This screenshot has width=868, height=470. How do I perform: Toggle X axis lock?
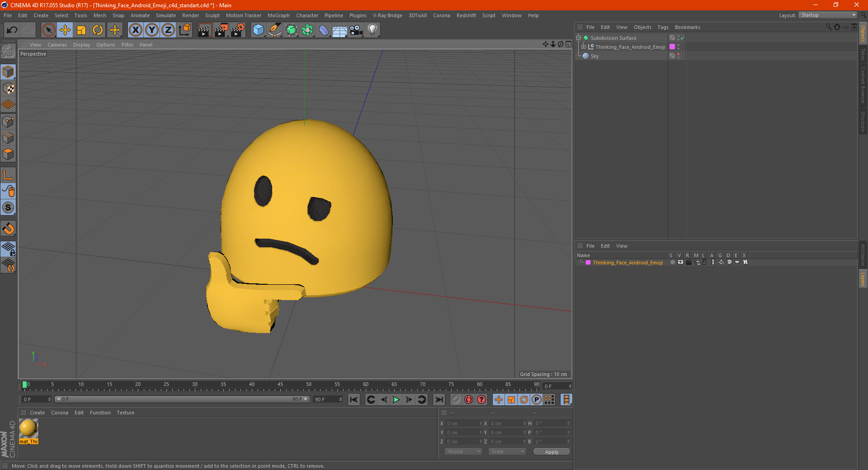click(x=135, y=30)
